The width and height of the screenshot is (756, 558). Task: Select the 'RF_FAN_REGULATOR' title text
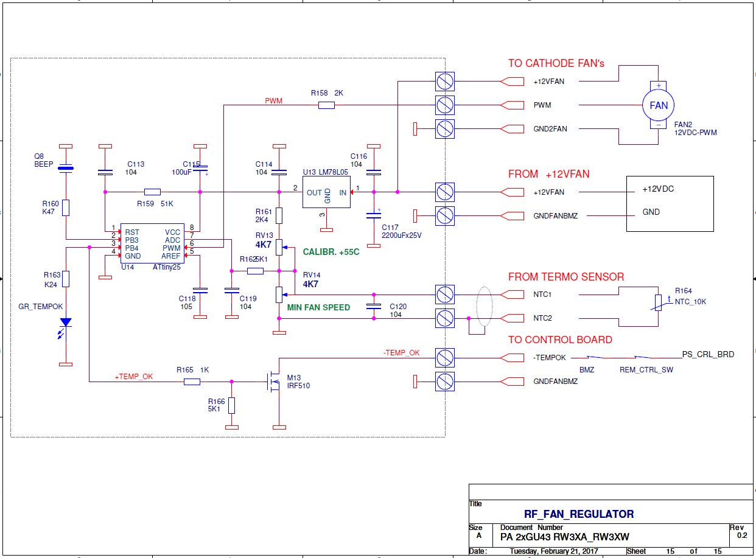tap(579, 514)
